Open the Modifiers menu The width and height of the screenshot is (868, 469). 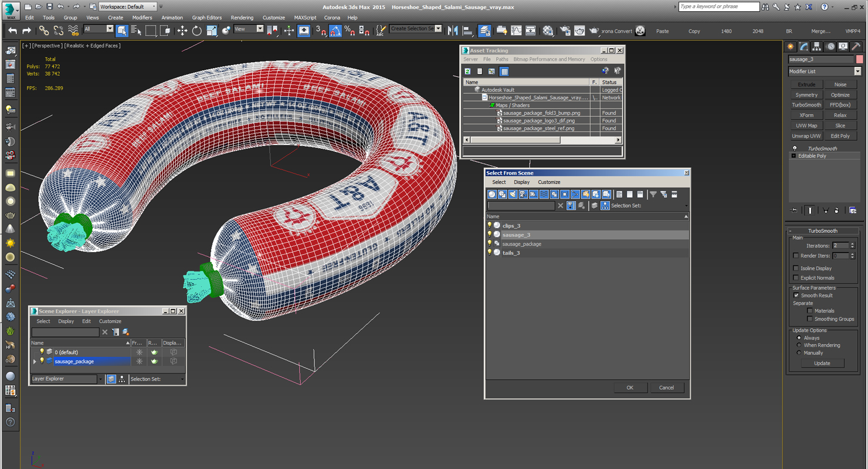click(x=142, y=18)
